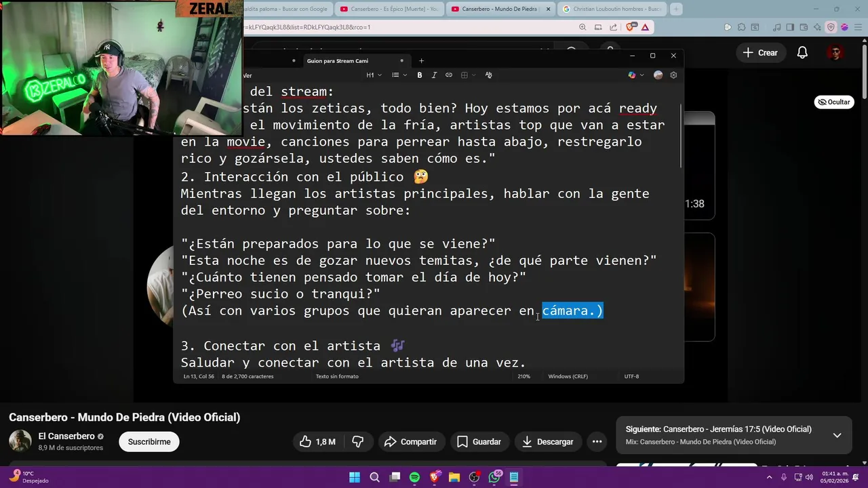Image resolution: width=868 pixels, height=488 pixels.
Task: Open El Canserbero channel avatar
Action: coord(20,441)
